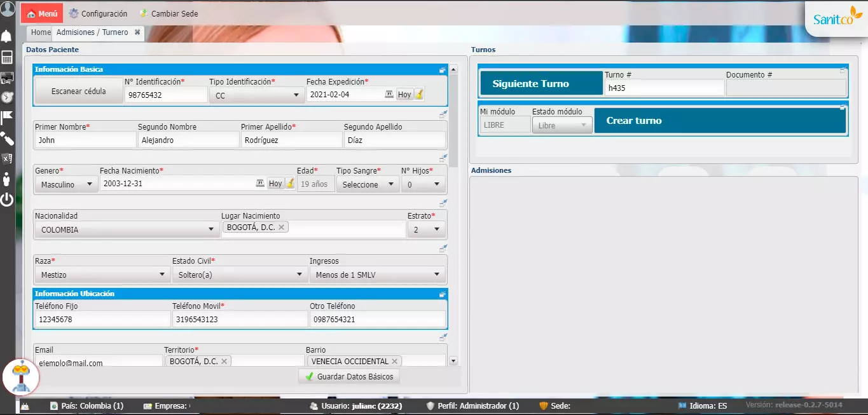Open the Menú item

point(42,13)
